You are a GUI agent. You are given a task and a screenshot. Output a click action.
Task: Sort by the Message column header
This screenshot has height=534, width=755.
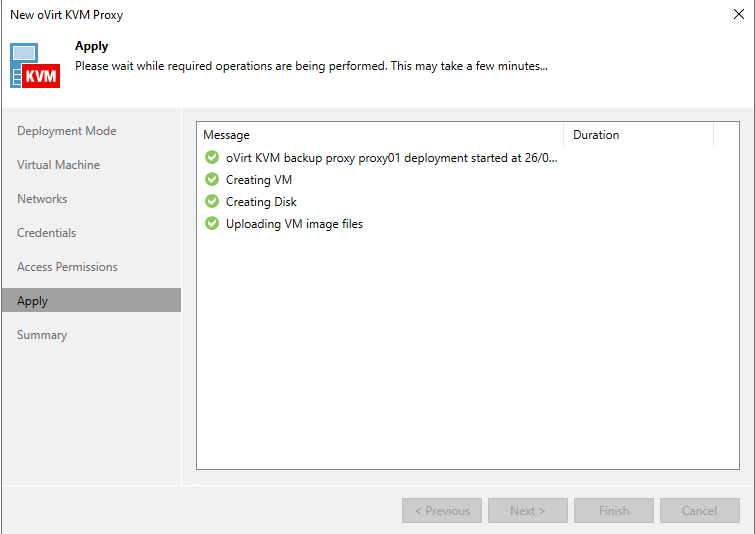point(380,135)
